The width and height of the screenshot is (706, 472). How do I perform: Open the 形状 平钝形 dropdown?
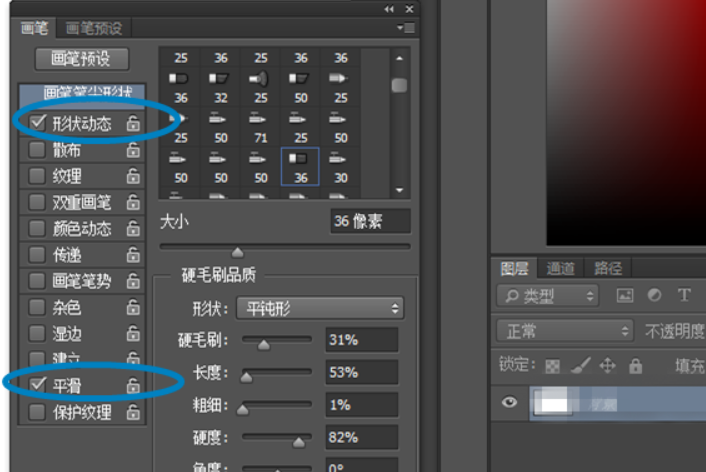click(320, 308)
